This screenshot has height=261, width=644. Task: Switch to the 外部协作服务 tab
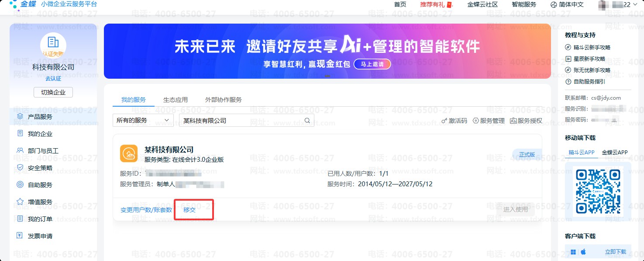[223, 100]
